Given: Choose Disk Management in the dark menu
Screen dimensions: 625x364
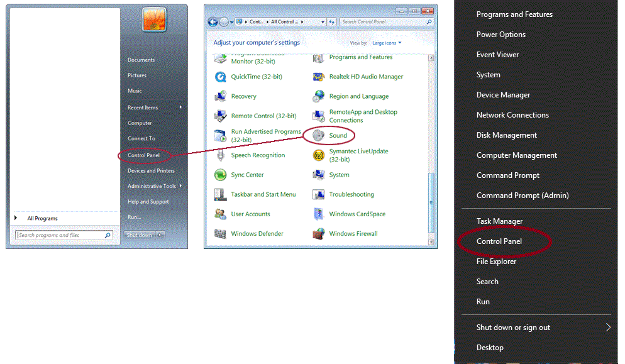Looking at the screenshot, I should click(x=507, y=135).
